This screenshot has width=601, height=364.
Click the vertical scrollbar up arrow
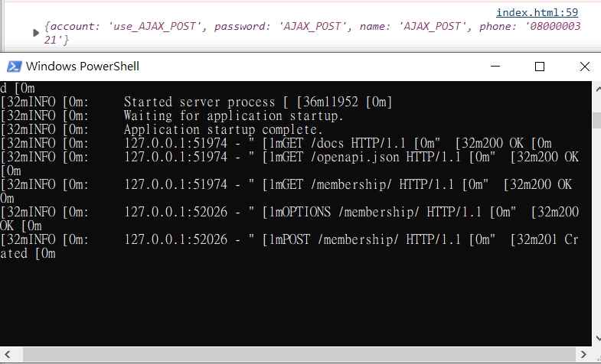pos(597,89)
